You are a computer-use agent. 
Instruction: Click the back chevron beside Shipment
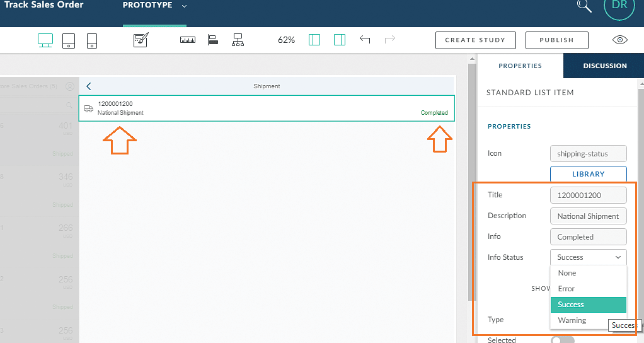(89, 86)
